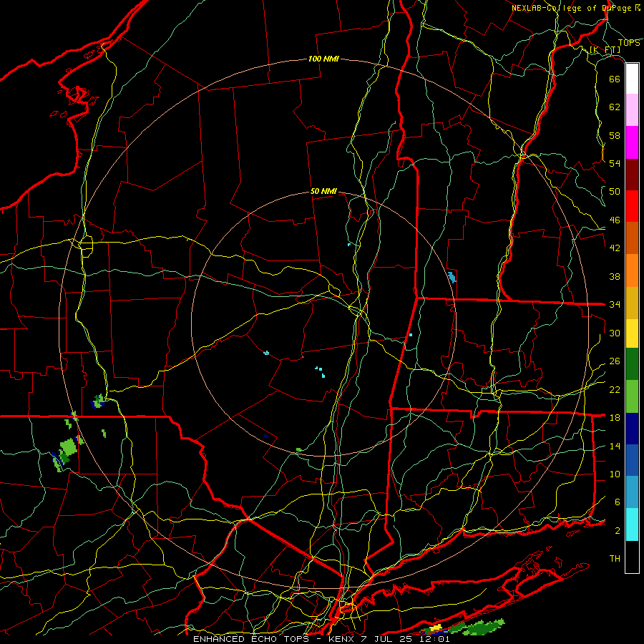Click the cyan legend color segment
The image size is (644, 644).
click(x=632, y=525)
